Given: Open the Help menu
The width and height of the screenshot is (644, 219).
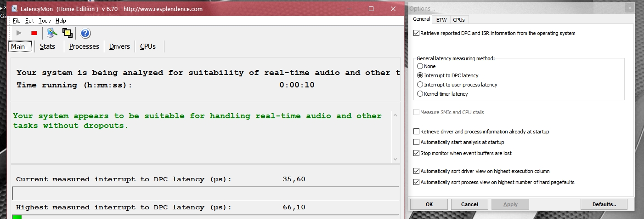Looking at the screenshot, I should [x=61, y=21].
